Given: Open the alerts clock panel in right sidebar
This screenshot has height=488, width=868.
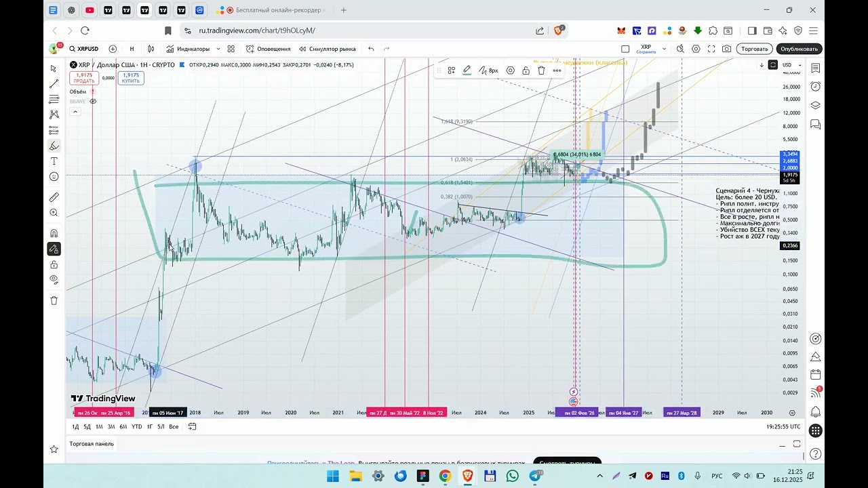Looking at the screenshot, I should point(816,87).
